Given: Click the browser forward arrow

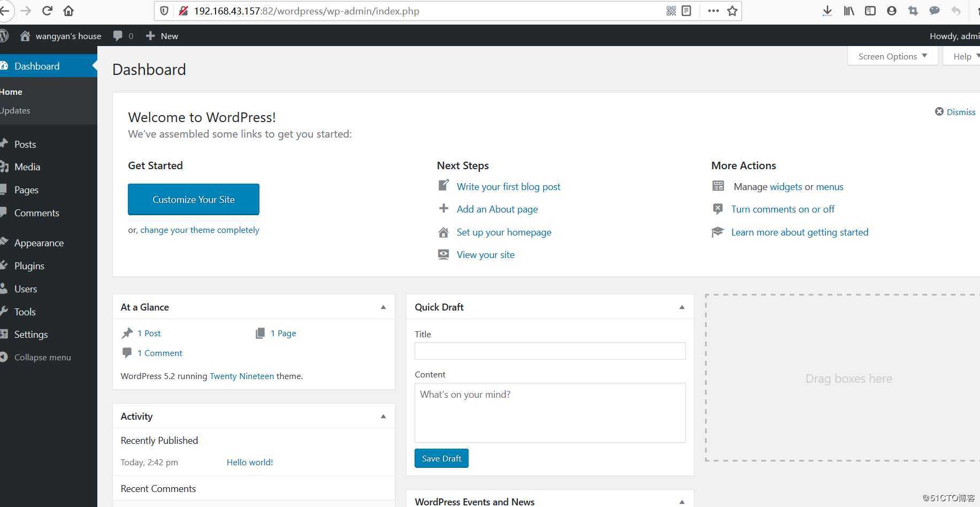Looking at the screenshot, I should coord(26,11).
